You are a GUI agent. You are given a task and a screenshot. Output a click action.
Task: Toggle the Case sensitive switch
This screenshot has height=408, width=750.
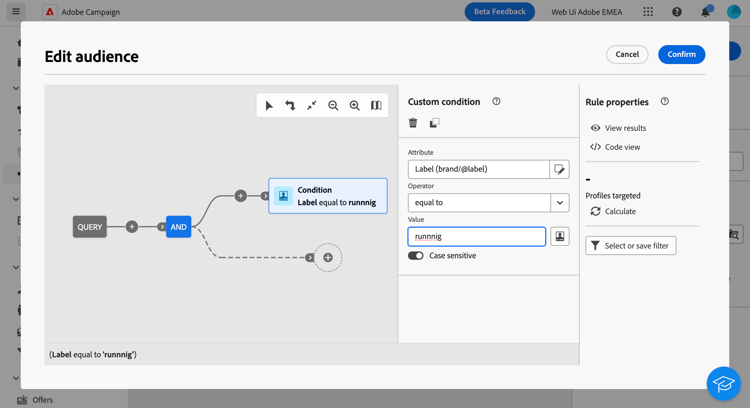coord(416,256)
